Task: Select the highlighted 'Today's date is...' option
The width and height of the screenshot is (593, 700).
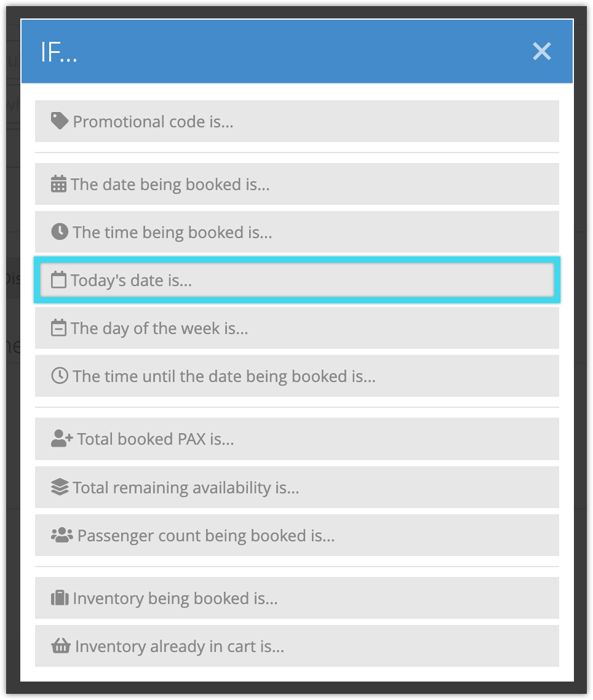Action: (x=297, y=280)
